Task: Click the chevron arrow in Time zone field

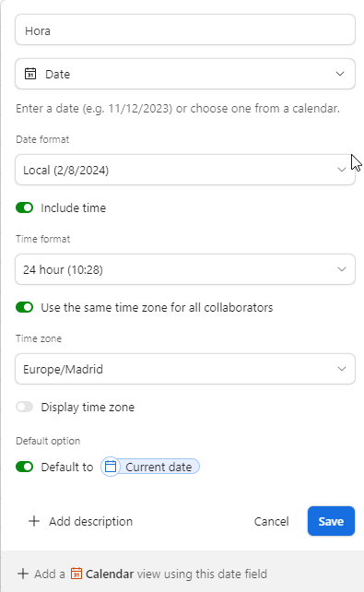Action: [342, 369]
